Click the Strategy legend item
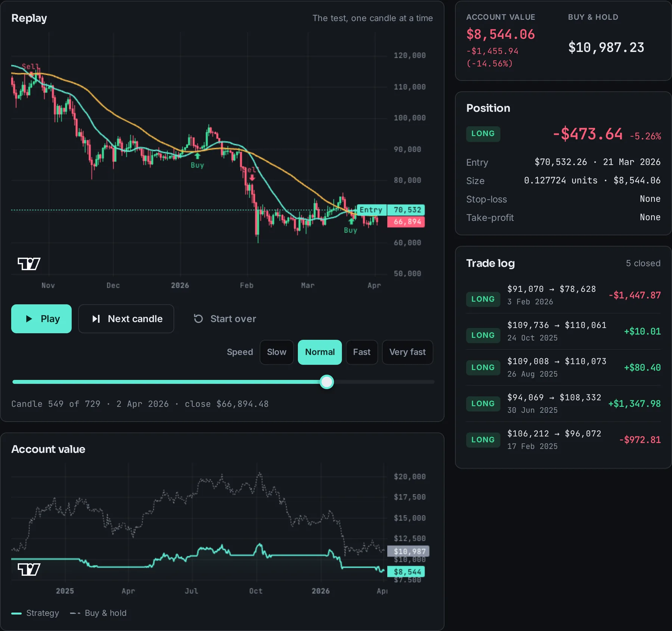 (35, 613)
